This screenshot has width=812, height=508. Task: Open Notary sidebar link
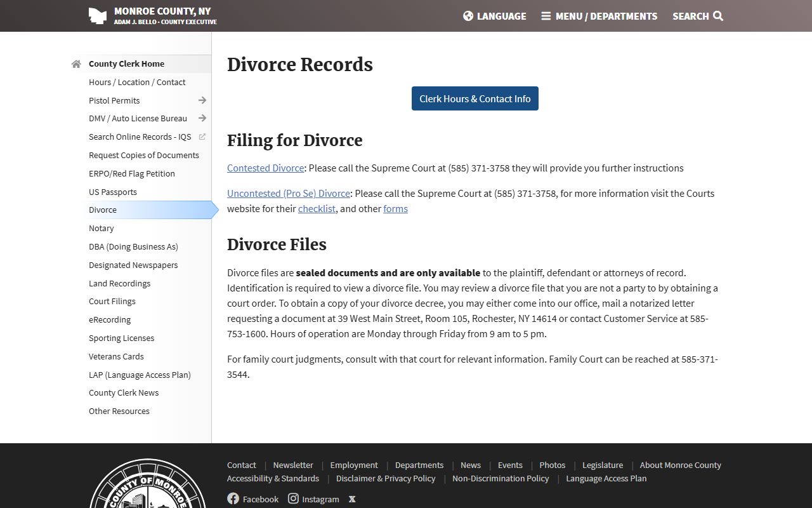click(x=101, y=228)
